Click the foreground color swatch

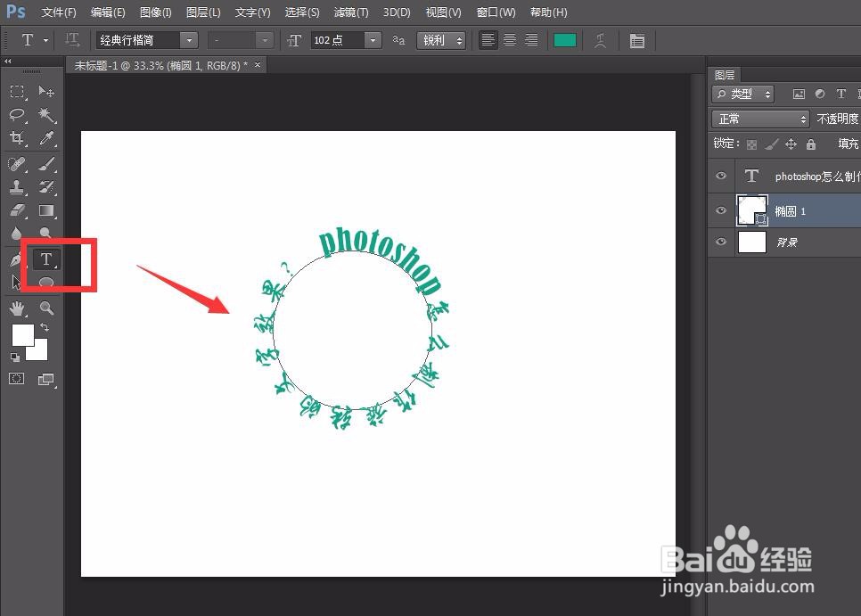coord(22,334)
